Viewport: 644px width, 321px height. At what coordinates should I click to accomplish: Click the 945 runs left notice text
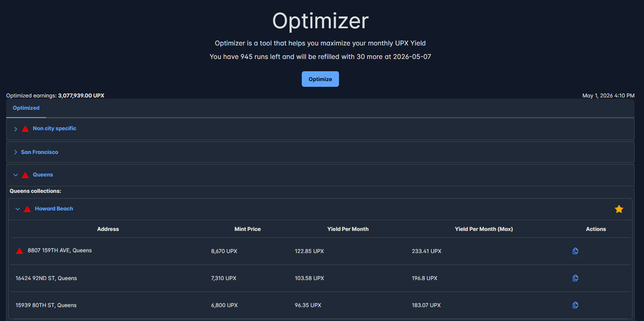320,57
